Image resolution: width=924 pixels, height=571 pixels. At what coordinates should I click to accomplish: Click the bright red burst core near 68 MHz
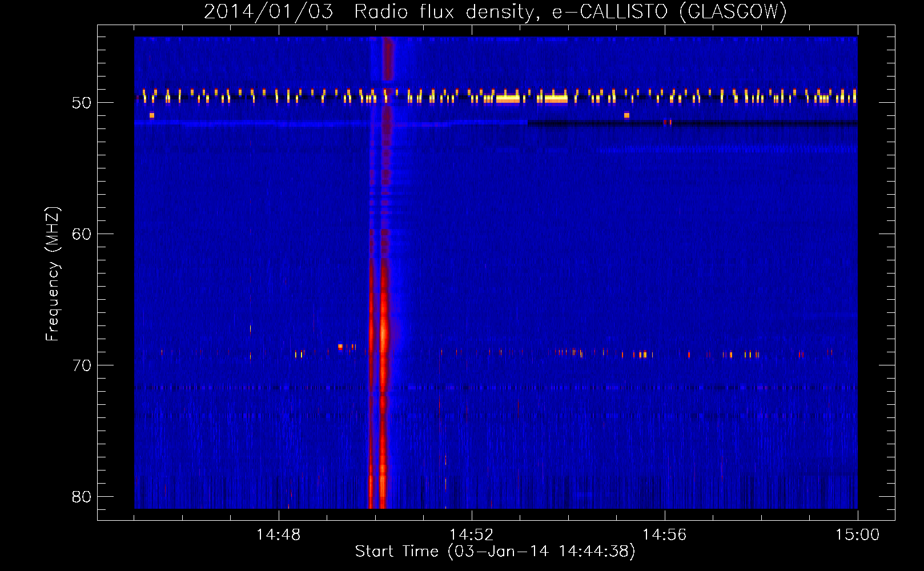(384, 333)
